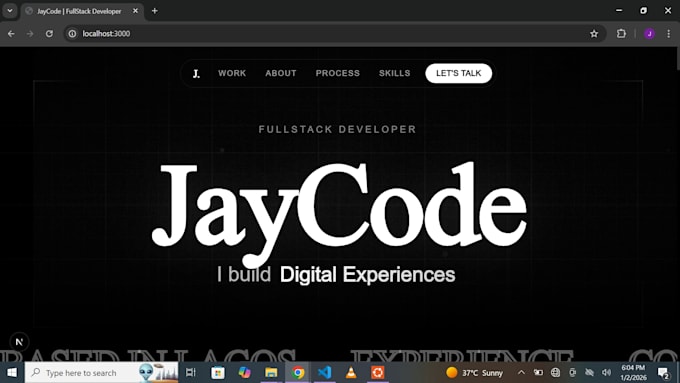Click the LET'S TALK button
The width and height of the screenshot is (680, 383).
[x=458, y=73]
